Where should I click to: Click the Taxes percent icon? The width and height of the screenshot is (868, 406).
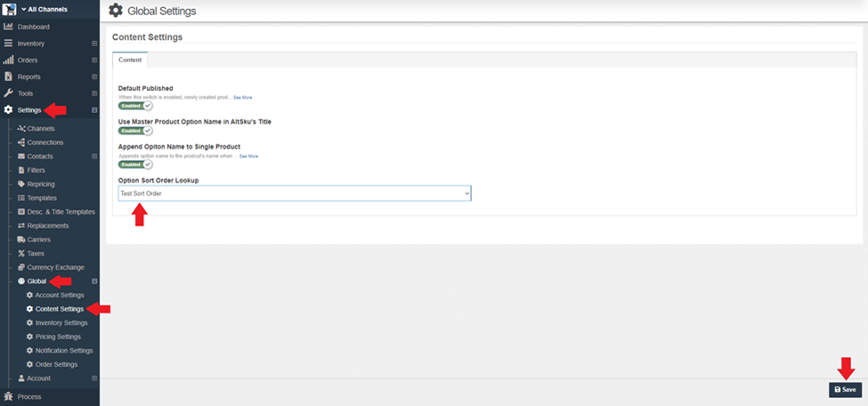[20, 254]
